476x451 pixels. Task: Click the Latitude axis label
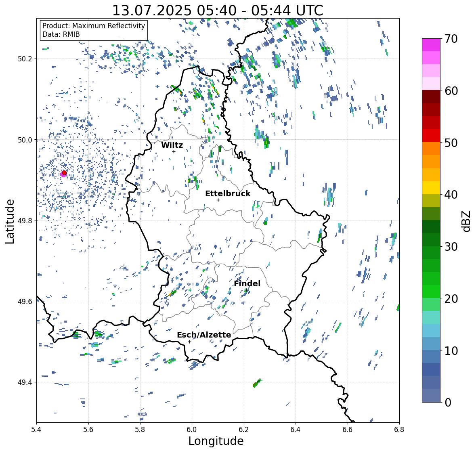[x=10, y=221]
